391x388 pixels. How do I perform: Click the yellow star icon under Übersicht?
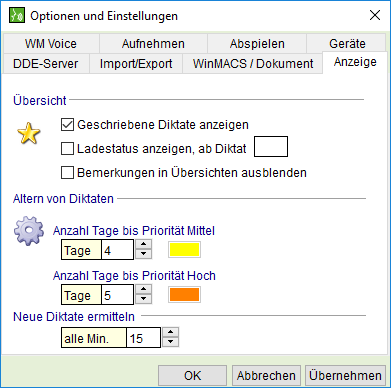pos(29,133)
